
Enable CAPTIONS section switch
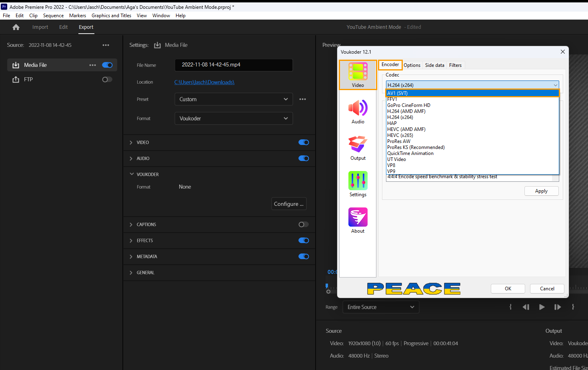[x=304, y=224]
